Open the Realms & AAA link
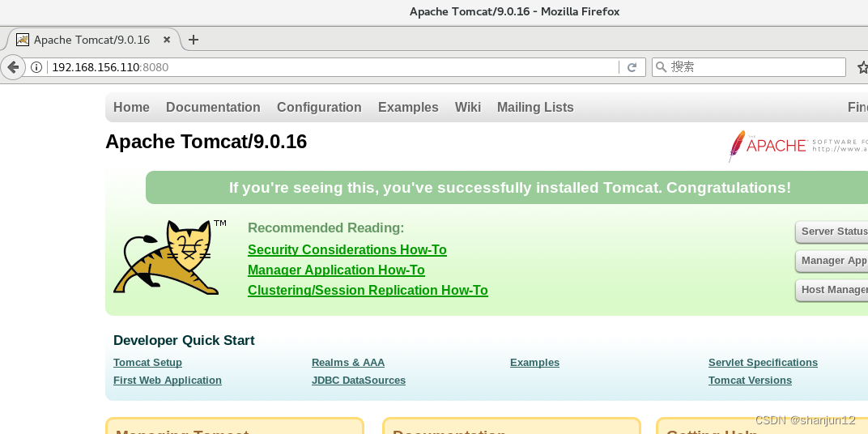This screenshot has height=434, width=868. click(347, 363)
